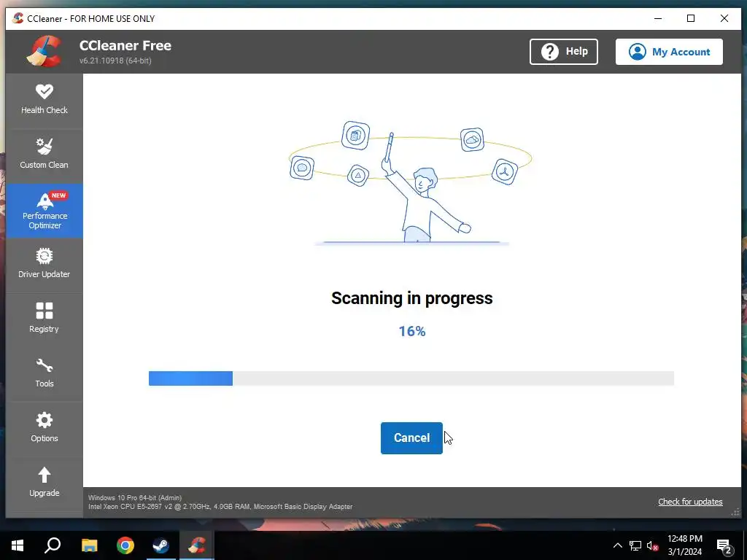Open the Driver Updater section
This screenshot has height=560, width=747.
[44, 265]
